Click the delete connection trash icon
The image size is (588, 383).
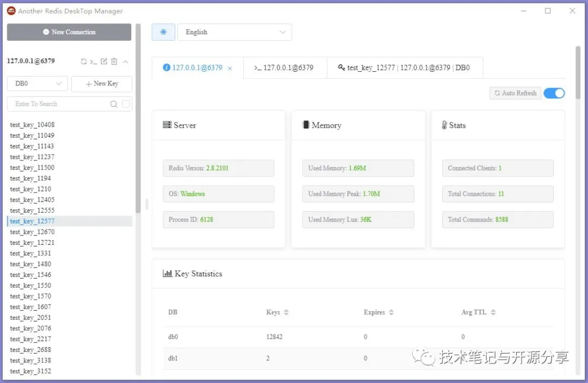point(114,61)
